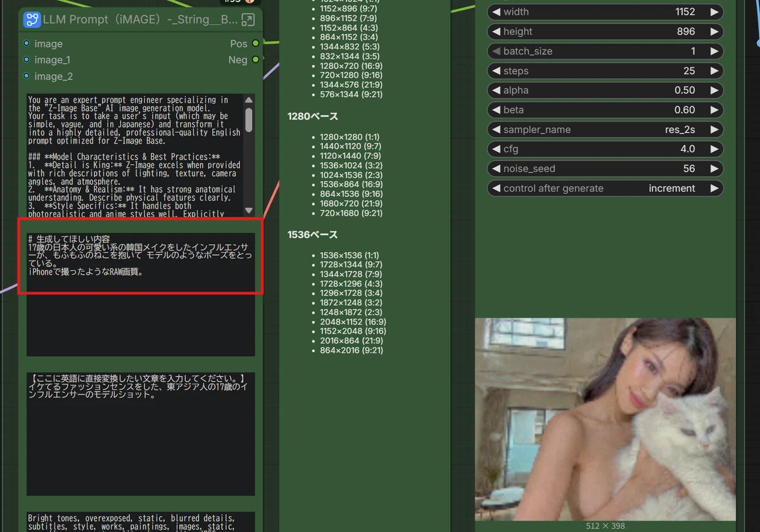Click the batch_size value 1

pos(693,51)
